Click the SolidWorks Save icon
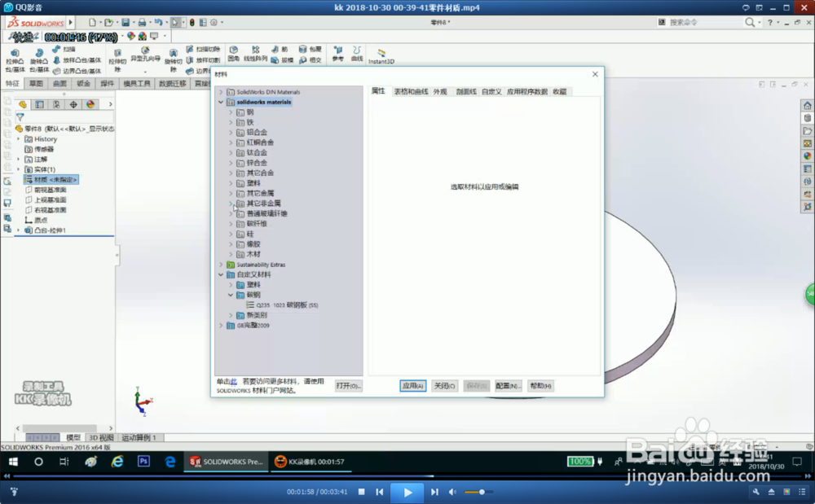Screen dimensions: 815x504 (x=126, y=22)
